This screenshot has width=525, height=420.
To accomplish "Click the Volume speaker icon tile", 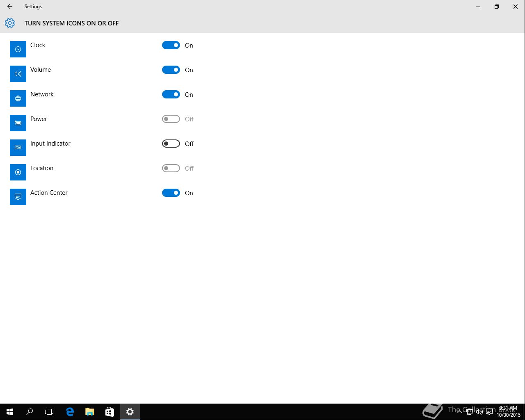I will [x=18, y=74].
